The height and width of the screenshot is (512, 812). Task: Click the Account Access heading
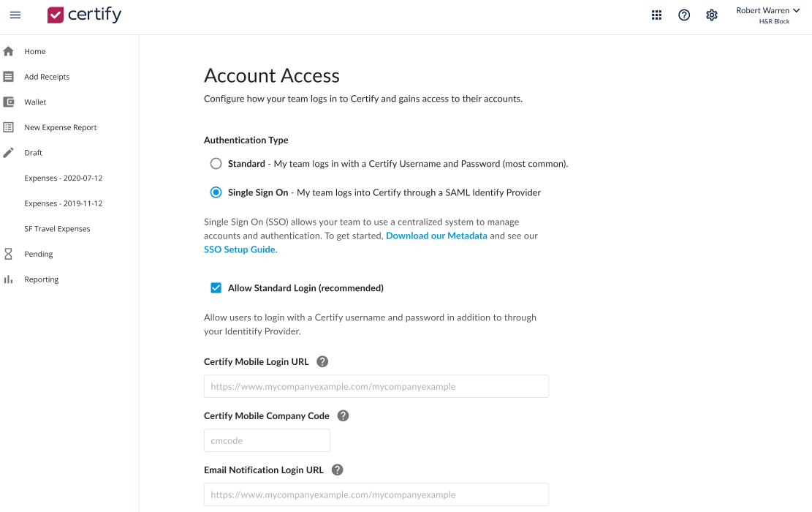tap(271, 76)
